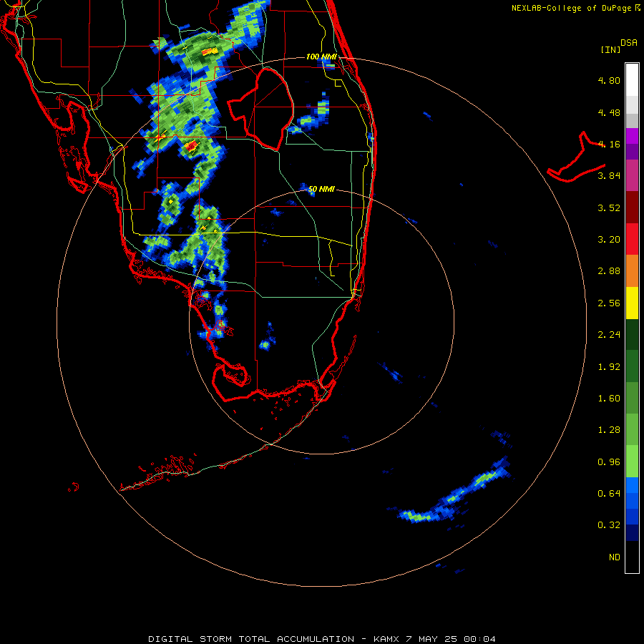Select the 0.96 legend value
The width and height of the screenshot is (644, 644).
pos(609,462)
